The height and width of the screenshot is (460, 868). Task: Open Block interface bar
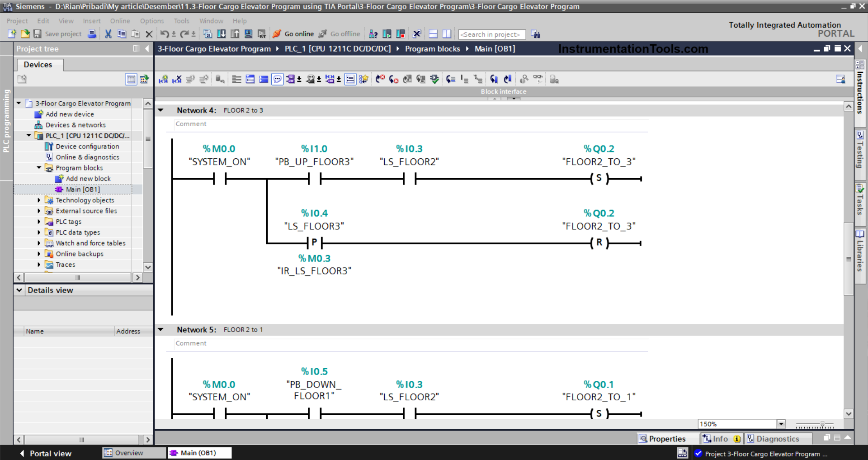[x=504, y=91]
